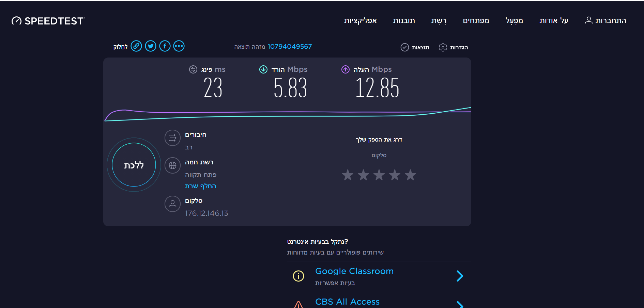Screen dimensions: 644x308
Task: Click the רשת חמה server name
Action: [x=199, y=162]
